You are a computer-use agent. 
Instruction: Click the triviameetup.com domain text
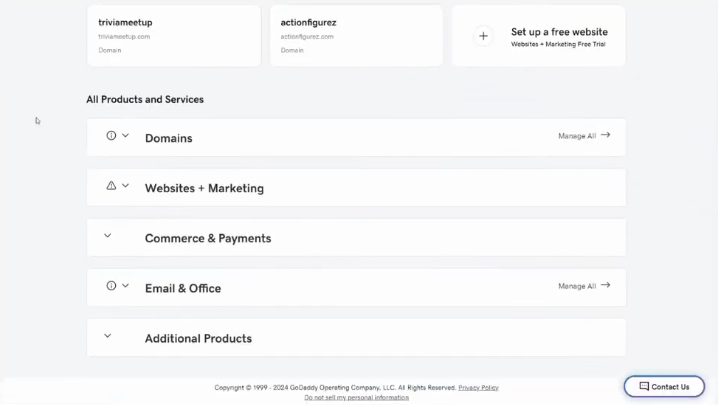(x=124, y=37)
